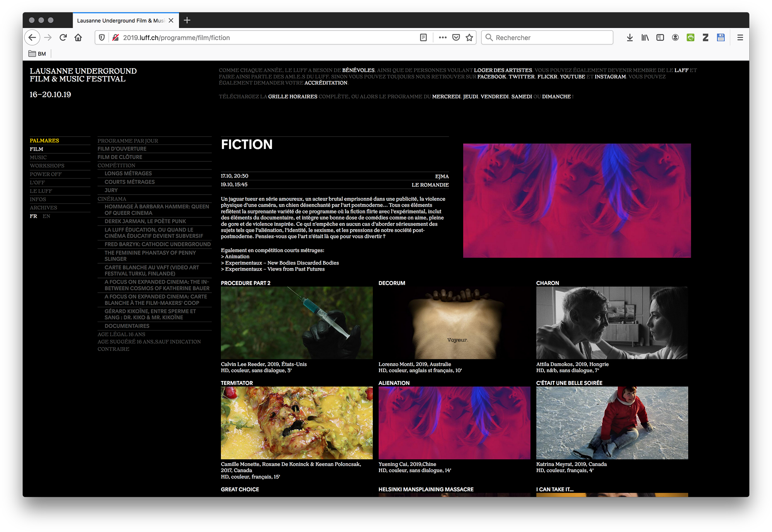Switch site language to FR

(x=34, y=216)
